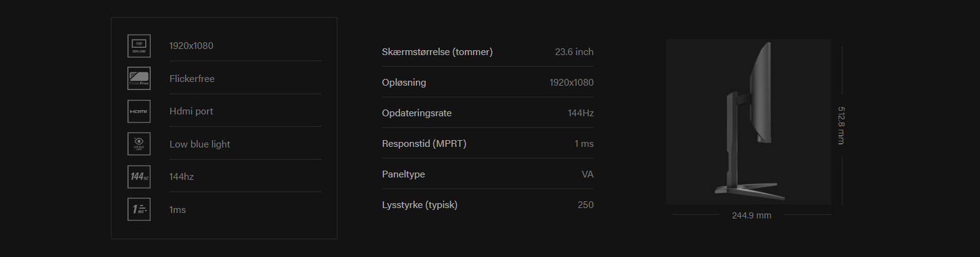Click the Paneltype VA value

click(x=587, y=174)
